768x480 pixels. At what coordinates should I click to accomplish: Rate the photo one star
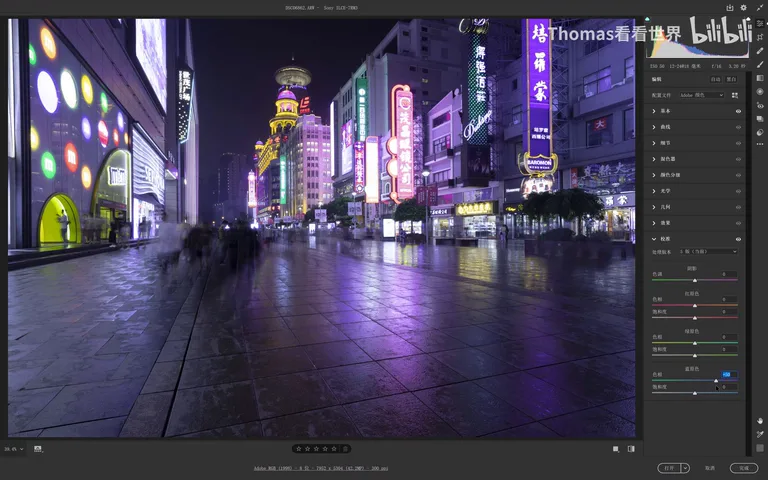point(299,449)
